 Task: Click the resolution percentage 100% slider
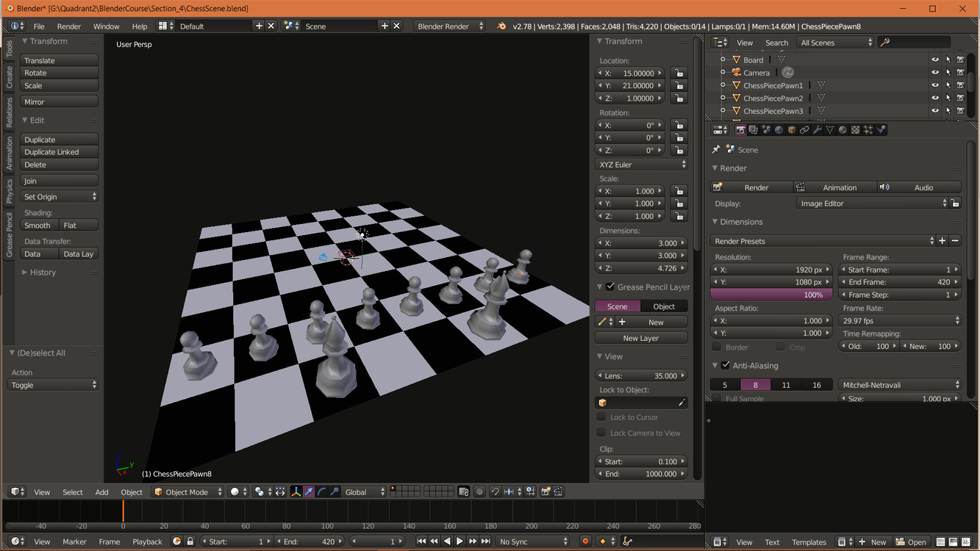(x=771, y=295)
